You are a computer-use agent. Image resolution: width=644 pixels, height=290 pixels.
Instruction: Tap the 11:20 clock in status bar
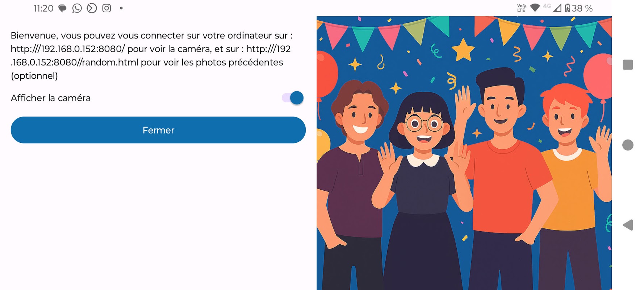(43, 8)
